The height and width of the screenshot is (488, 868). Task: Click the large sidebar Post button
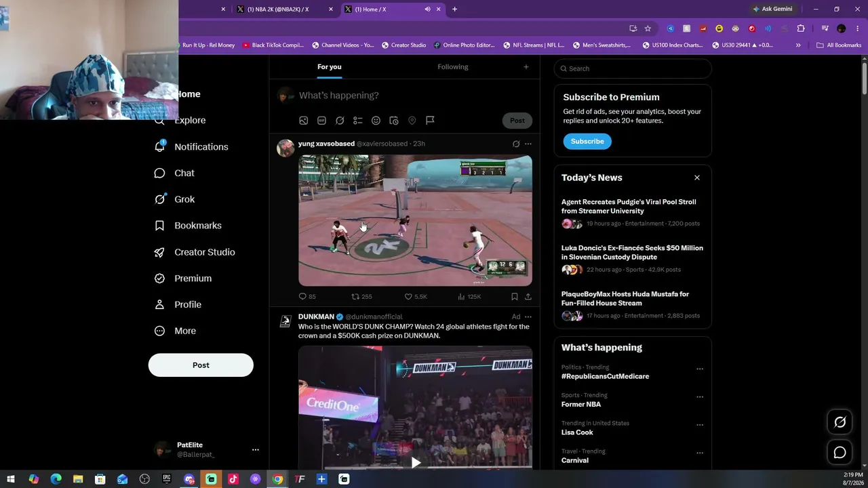[201, 365]
